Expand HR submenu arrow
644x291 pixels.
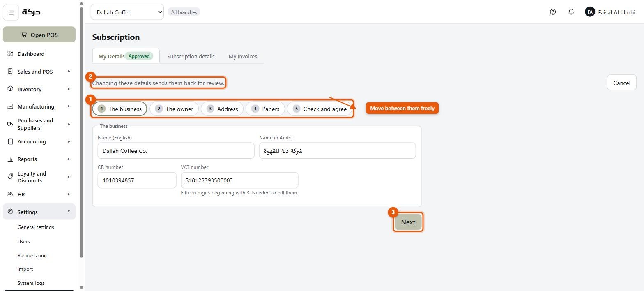point(69,194)
